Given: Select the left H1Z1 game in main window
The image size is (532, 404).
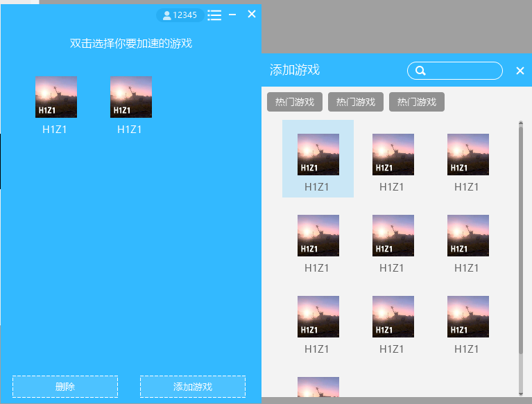Looking at the screenshot, I should coord(56,105).
